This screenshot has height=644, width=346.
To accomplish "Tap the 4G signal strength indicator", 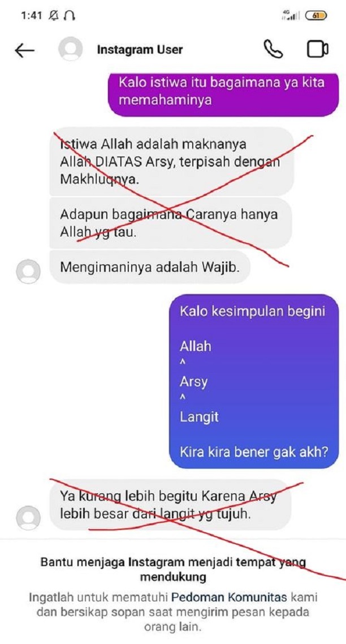I will click(291, 16).
